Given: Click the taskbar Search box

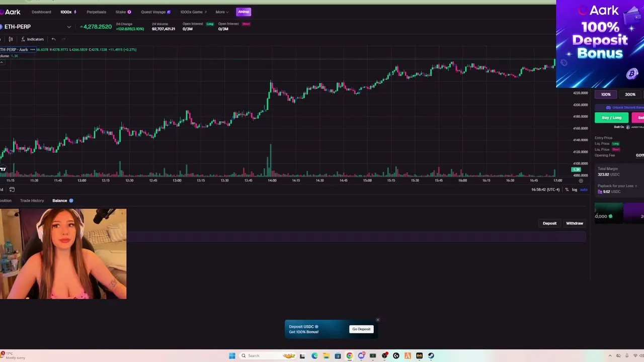Looking at the screenshot, I should click(x=268, y=356).
